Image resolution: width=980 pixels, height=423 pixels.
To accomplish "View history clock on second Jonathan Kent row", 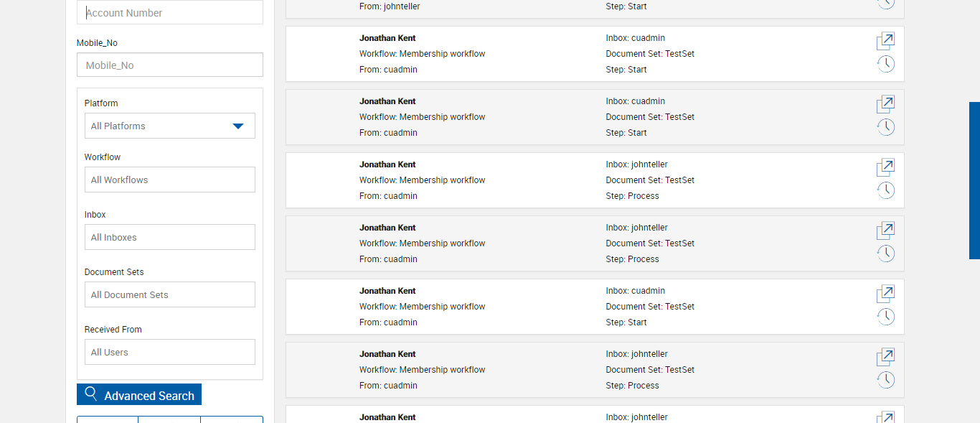I will pyautogui.click(x=886, y=127).
